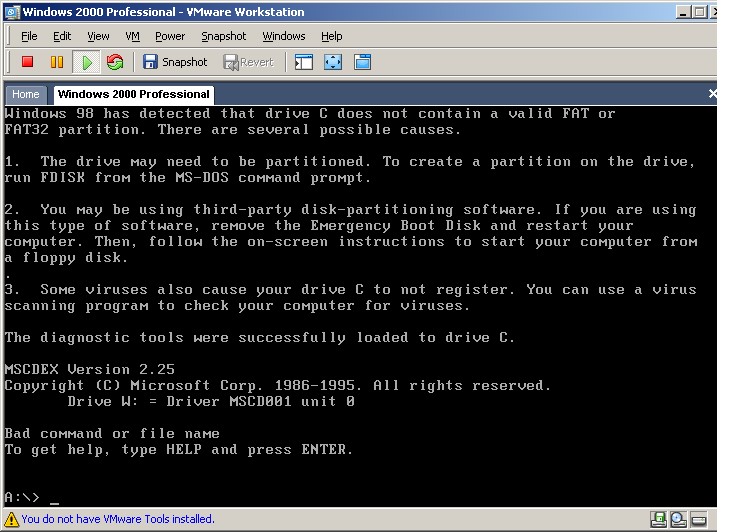The width and height of the screenshot is (731, 532).
Task: Click the Snapshot toolbar label
Action: coord(185,62)
